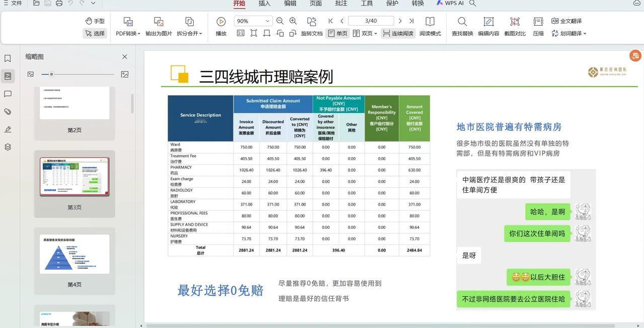Viewport: 644px width, 328px height.
Task: Expand the 双页 dropdown arrow
Action: coord(376,34)
